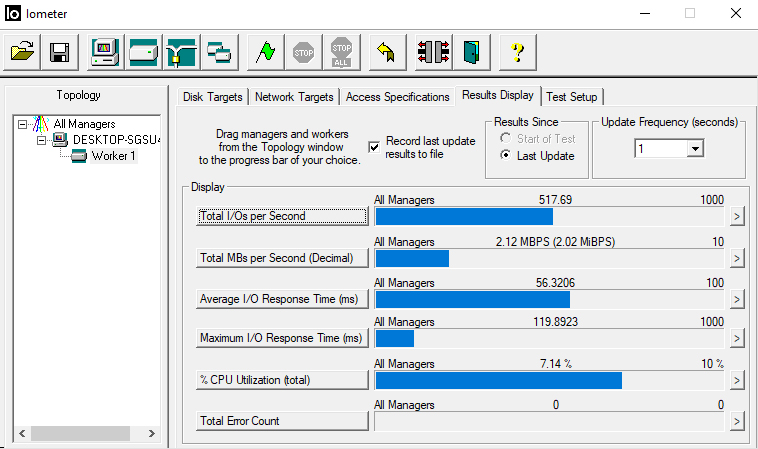The height and width of the screenshot is (449, 758).
Task: Click the Stop All tests icon
Action: 341,52
